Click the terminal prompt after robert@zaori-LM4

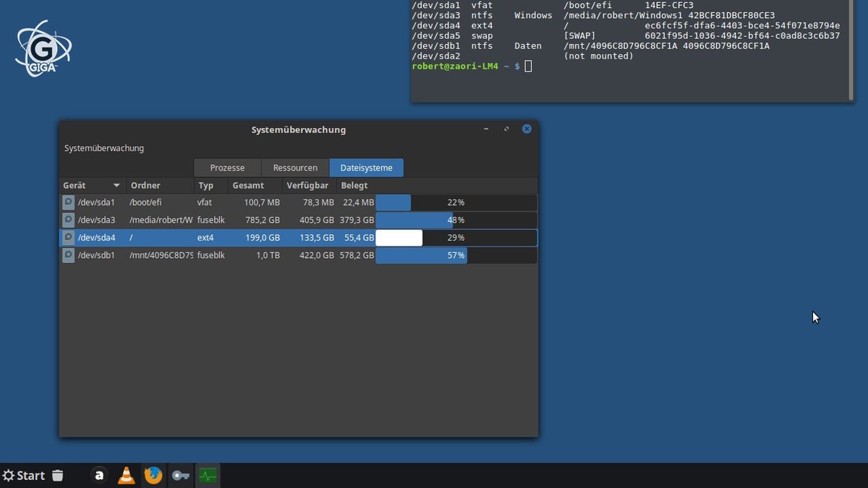point(528,66)
